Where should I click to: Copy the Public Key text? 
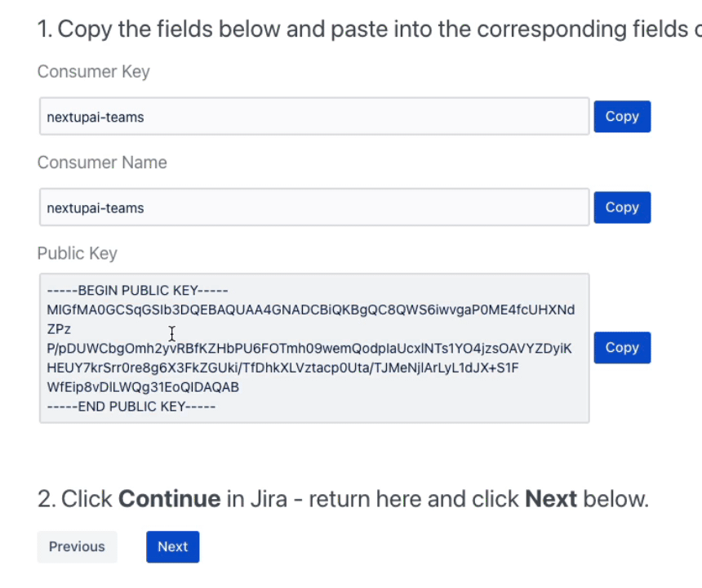pos(622,348)
